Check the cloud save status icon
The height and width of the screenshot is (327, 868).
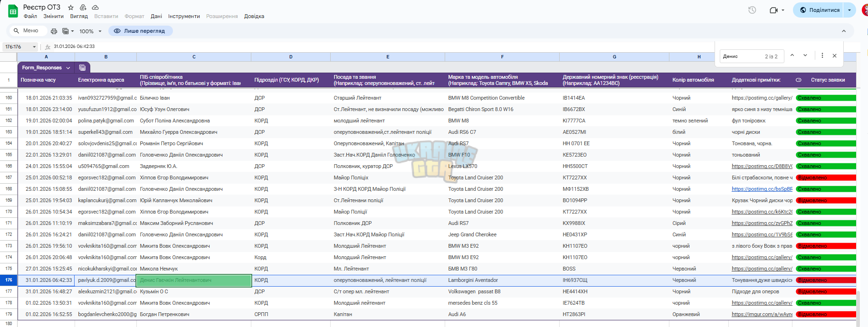coord(95,8)
